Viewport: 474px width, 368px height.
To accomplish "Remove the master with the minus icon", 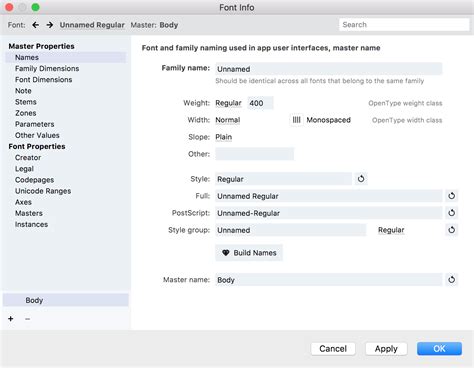I will click(x=28, y=319).
